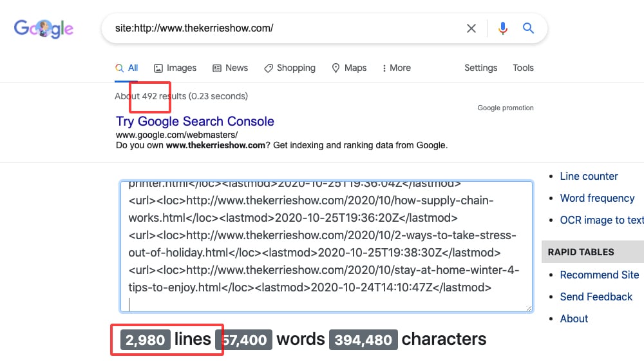Switch to the Images tab
The image size is (644, 361).
point(175,68)
